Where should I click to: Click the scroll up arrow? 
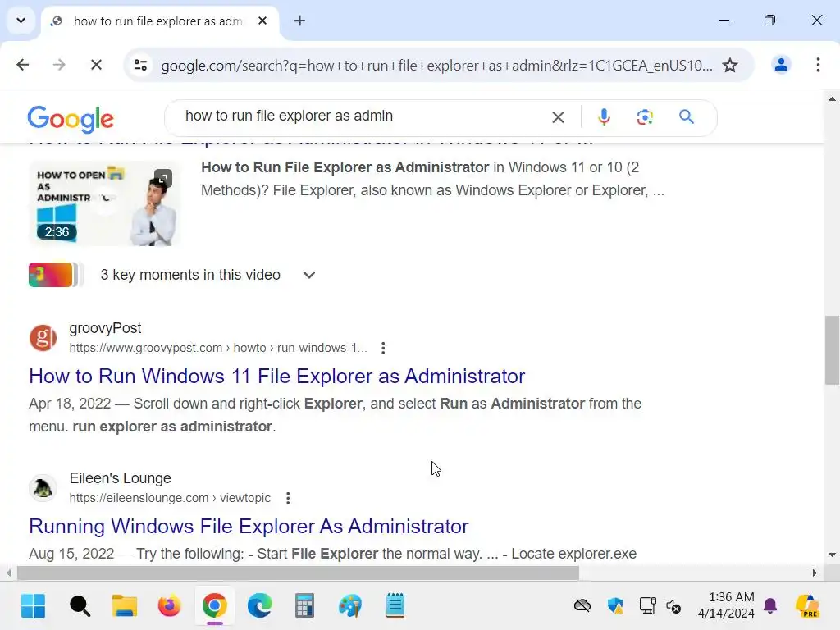pyautogui.click(x=832, y=98)
